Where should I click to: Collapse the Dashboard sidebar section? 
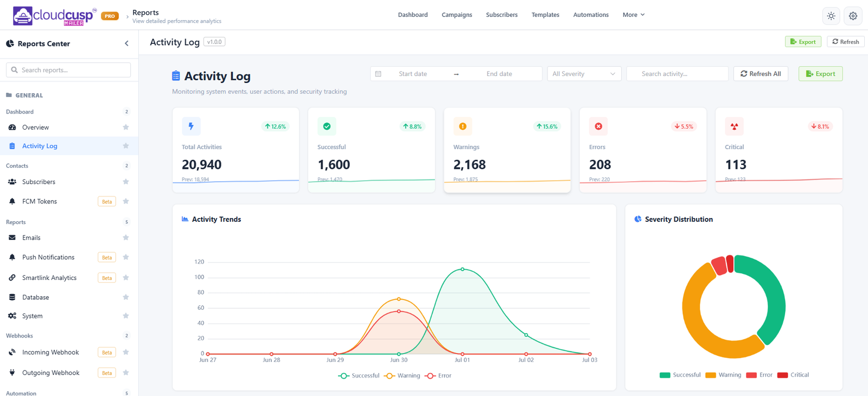(68, 112)
